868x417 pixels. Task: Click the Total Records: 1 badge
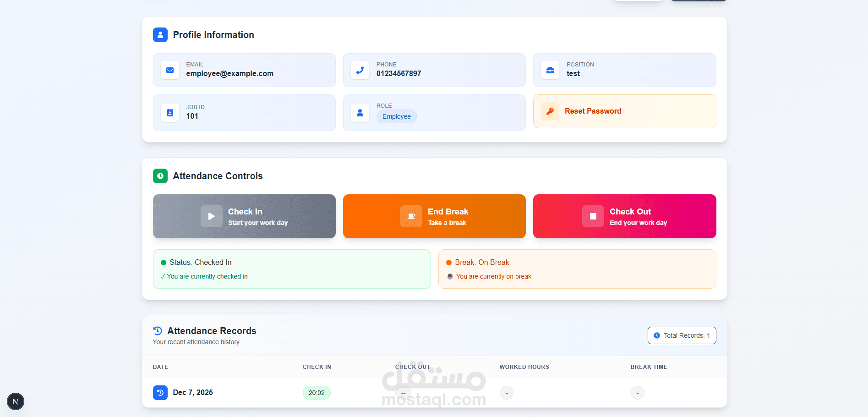(682, 335)
